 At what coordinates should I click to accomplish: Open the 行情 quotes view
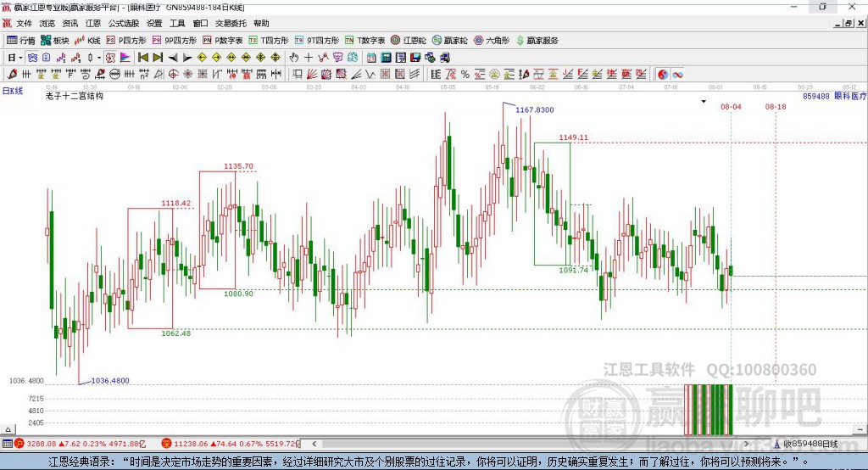pos(21,41)
